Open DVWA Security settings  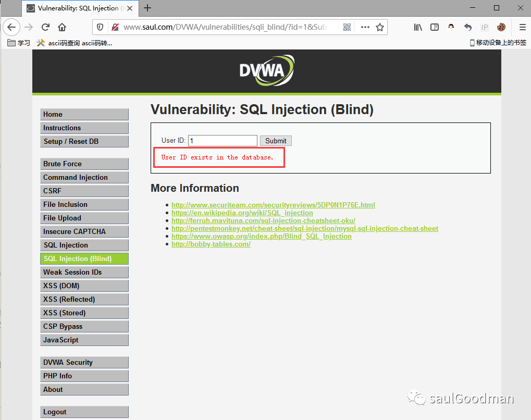point(84,362)
